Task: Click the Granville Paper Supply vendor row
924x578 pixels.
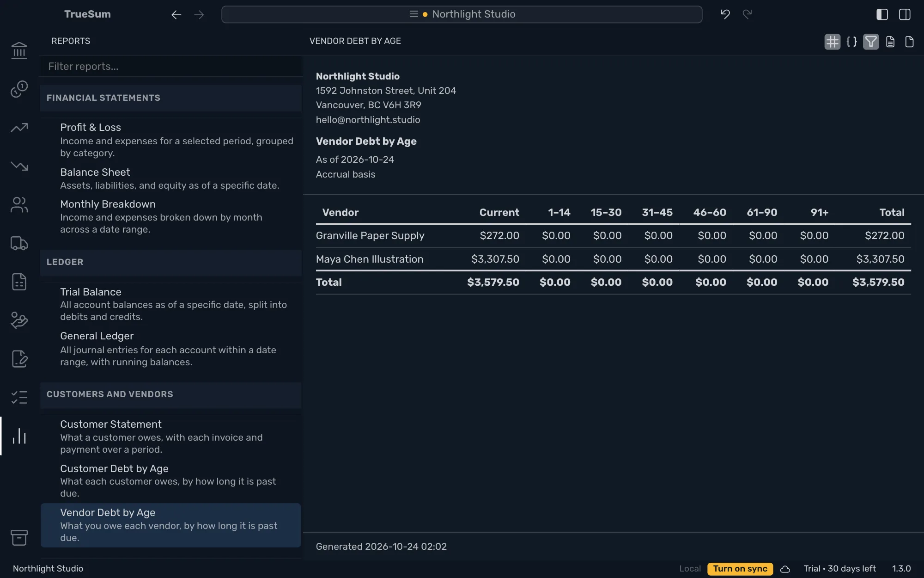Action: pos(613,236)
